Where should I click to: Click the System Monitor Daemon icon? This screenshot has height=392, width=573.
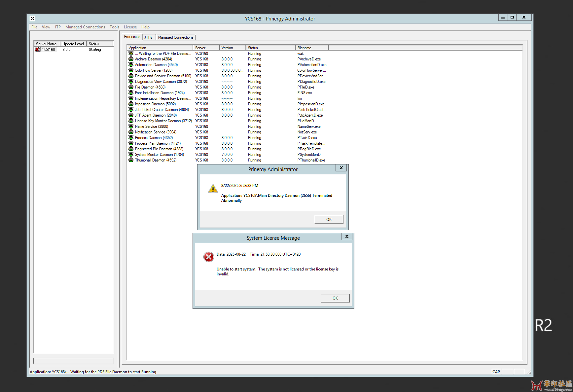pos(131,155)
